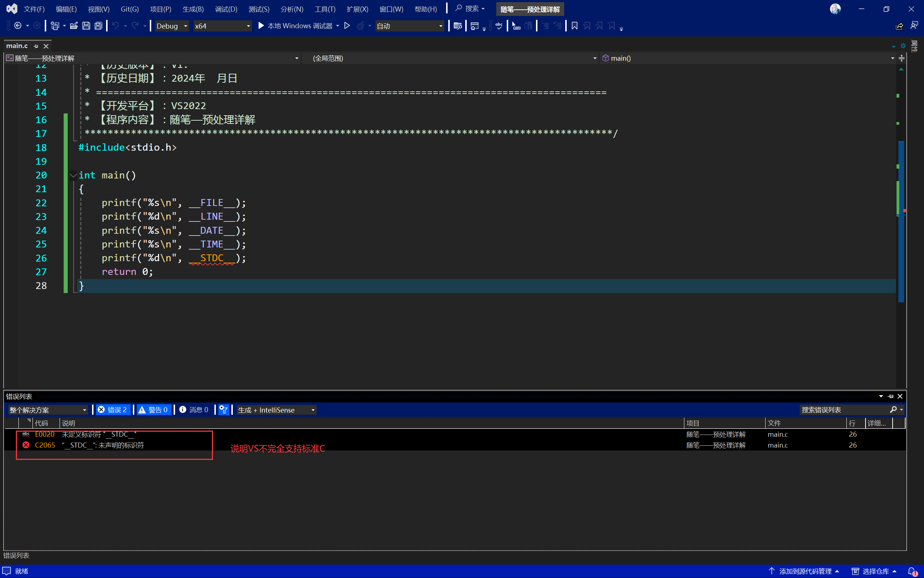Image resolution: width=924 pixels, height=578 pixels.
Task: Click the 错误列表 tab at the bottom
Action: (x=16, y=556)
